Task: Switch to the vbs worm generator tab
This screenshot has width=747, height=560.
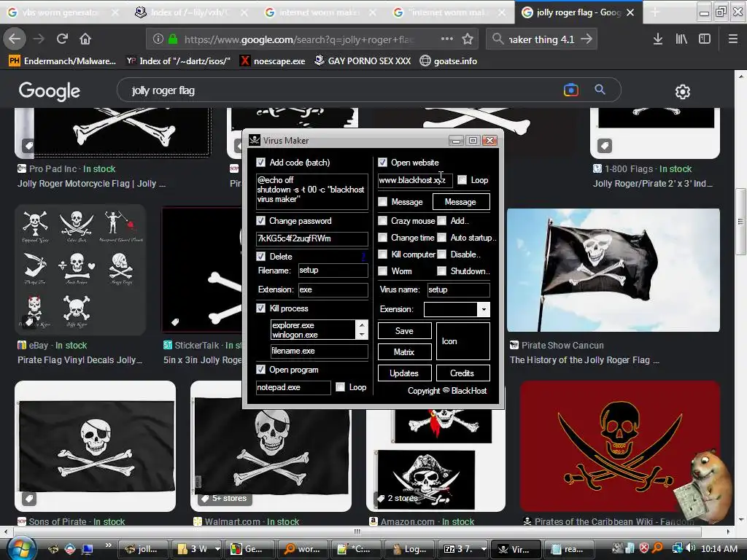Action: (x=63, y=12)
